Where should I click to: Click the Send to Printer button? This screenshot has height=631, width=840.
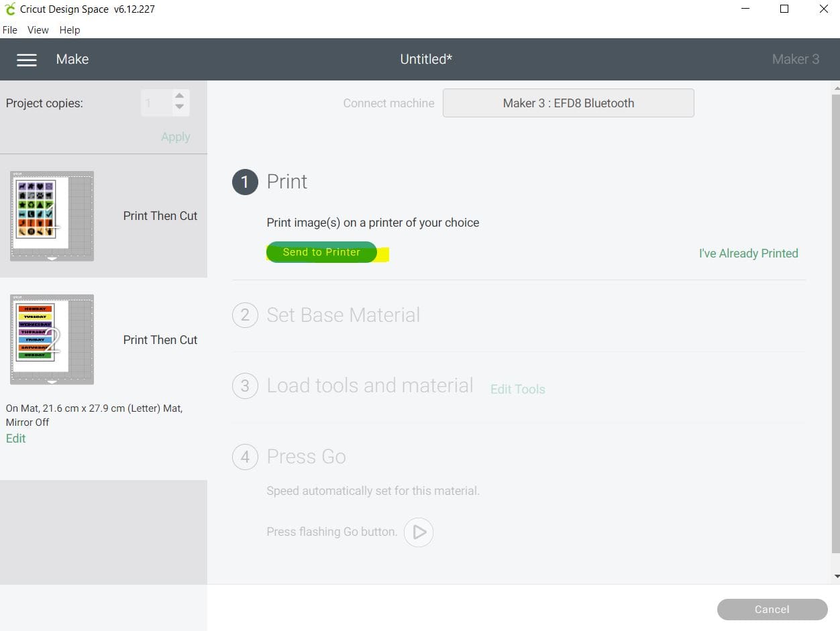(x=321, y=252)
